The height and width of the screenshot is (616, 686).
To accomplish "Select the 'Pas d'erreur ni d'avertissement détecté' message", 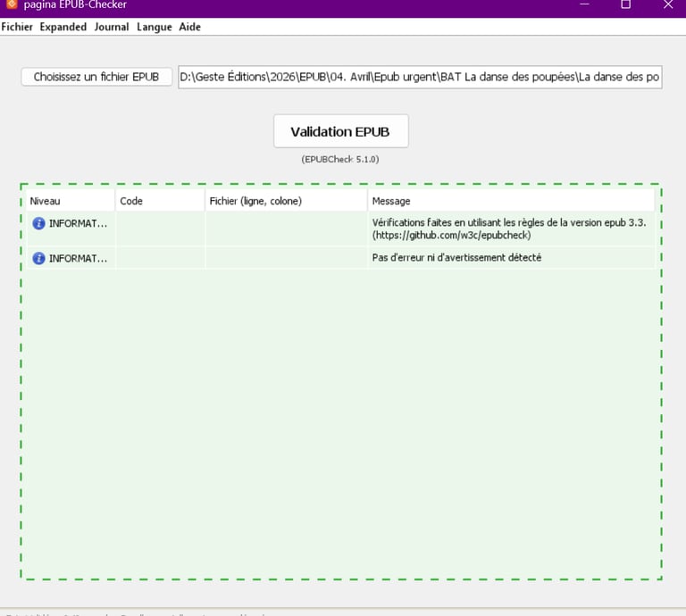I will coord(456,257).
